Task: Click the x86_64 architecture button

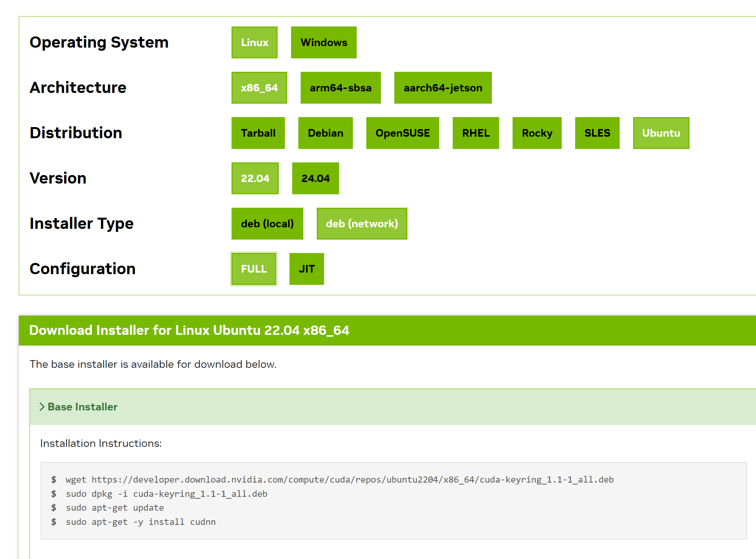Action: coord(259,88)
